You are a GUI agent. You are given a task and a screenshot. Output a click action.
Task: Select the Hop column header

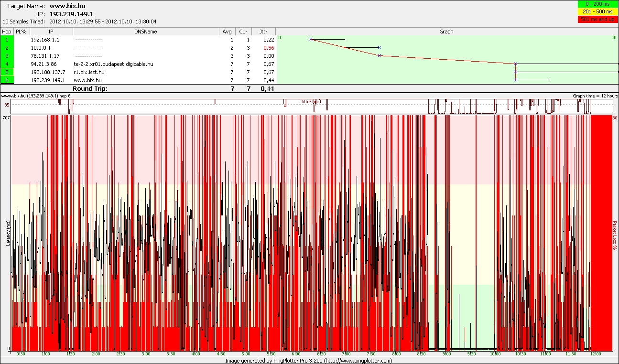tap(7, 32)
